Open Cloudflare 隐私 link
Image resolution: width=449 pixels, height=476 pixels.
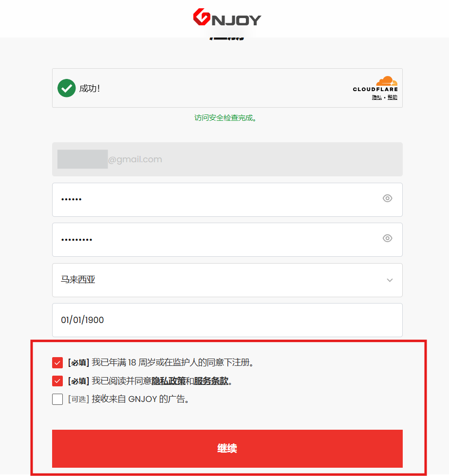377,97
